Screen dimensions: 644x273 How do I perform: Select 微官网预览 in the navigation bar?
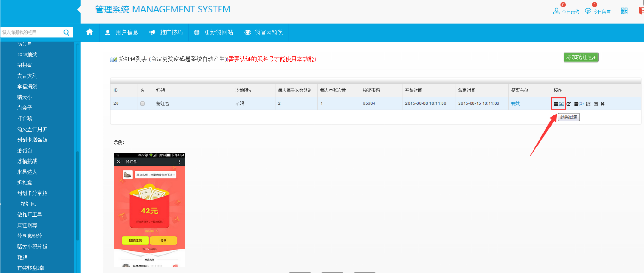tap(264, 32)
